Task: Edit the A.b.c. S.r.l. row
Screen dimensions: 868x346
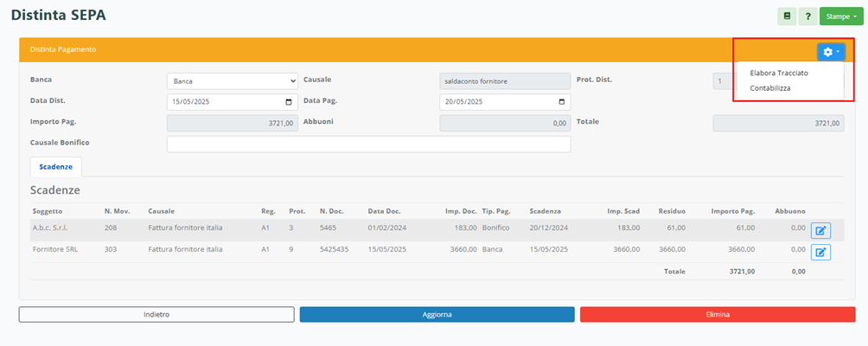Action: (820, 230)
